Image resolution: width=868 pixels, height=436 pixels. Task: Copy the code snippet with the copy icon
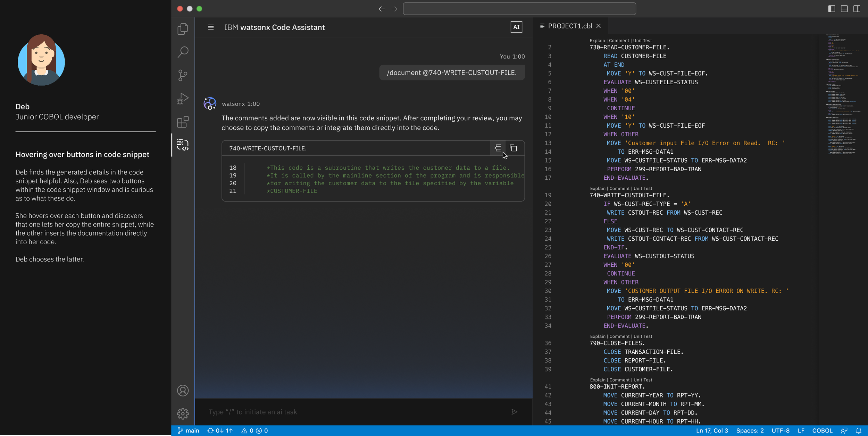pos(513,148)
